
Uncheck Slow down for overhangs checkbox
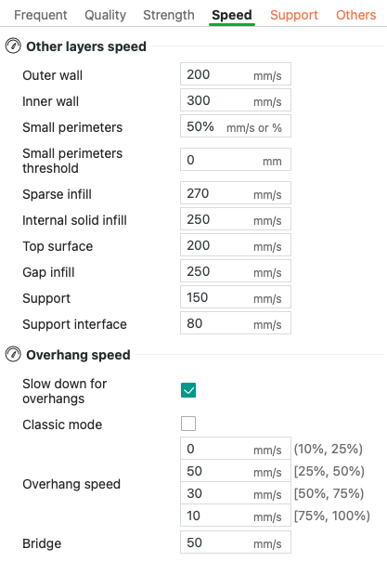coord(188,390)
